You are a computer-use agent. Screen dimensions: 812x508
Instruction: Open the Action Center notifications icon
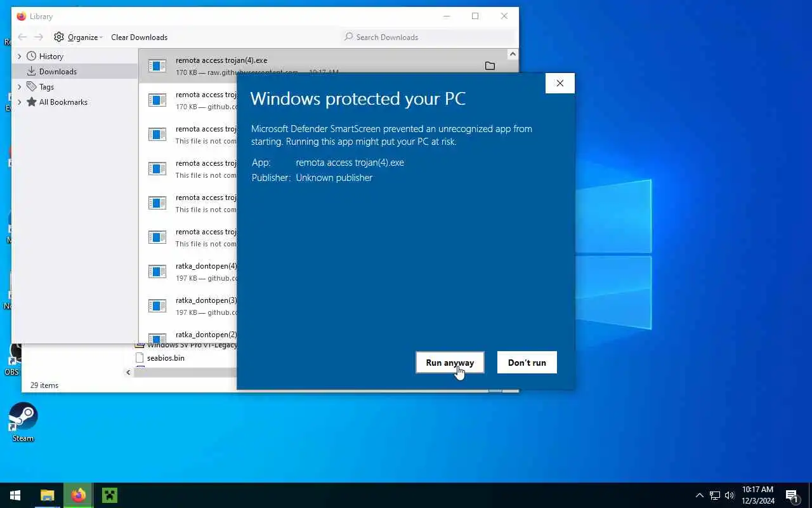pos(792,495)
